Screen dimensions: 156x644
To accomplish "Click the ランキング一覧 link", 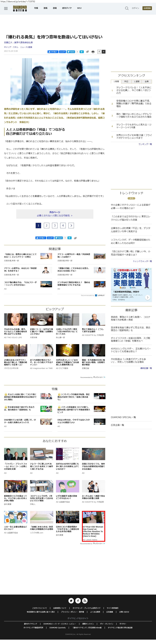I will [145, 144].
